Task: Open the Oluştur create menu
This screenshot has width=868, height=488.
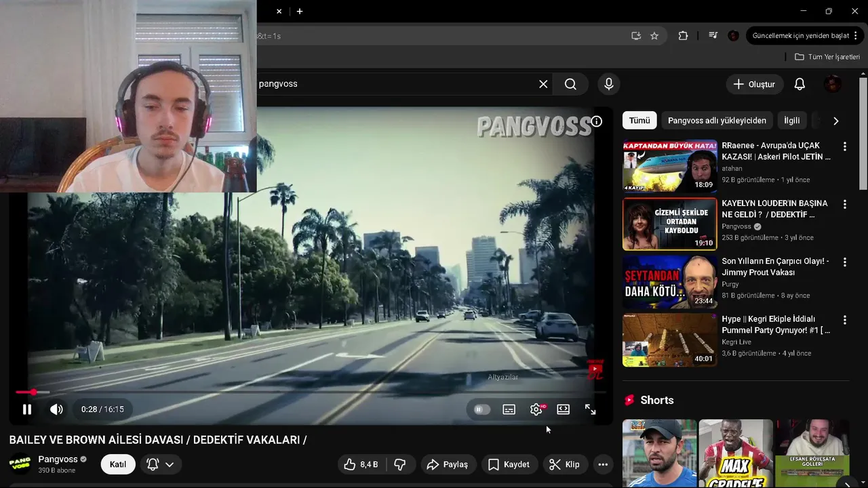Action: (755, 84)
